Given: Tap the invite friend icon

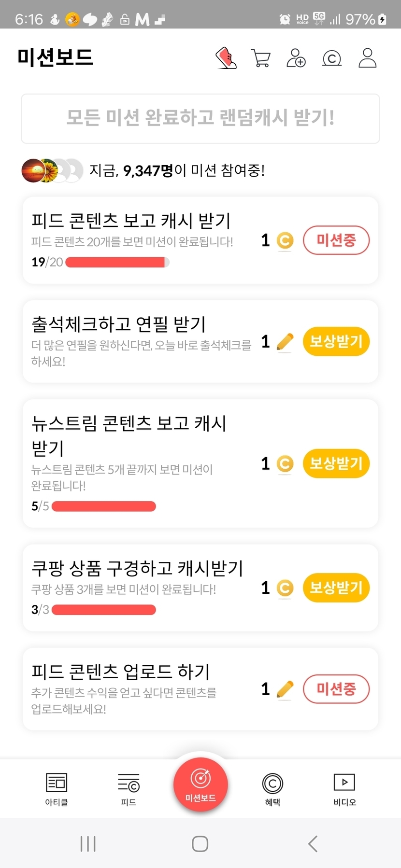Looking at the screenshot, I should pos(296,58).
